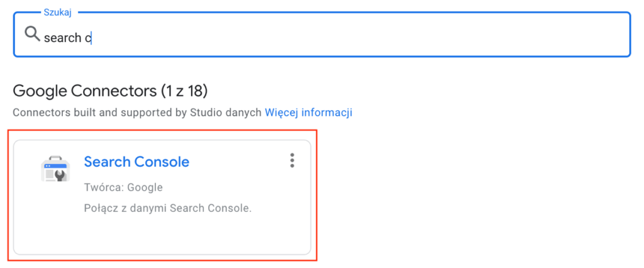Click the "Twórca: Google" creator line

[x=123, y=187]
